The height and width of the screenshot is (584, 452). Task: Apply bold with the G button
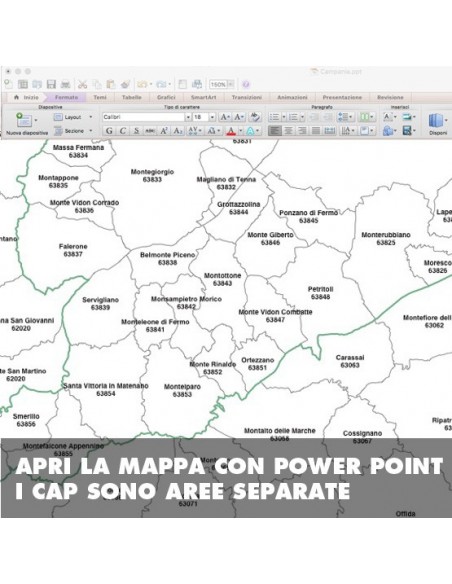[109, 131]
